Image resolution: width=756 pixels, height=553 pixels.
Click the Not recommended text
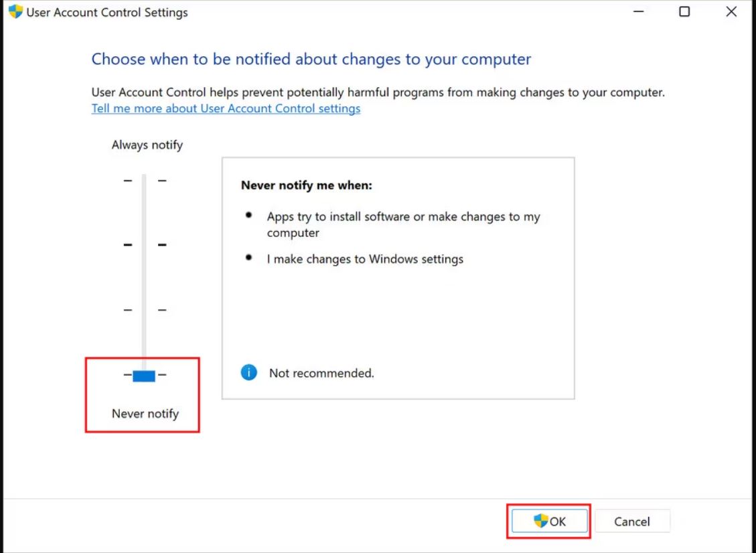[321, 373]
